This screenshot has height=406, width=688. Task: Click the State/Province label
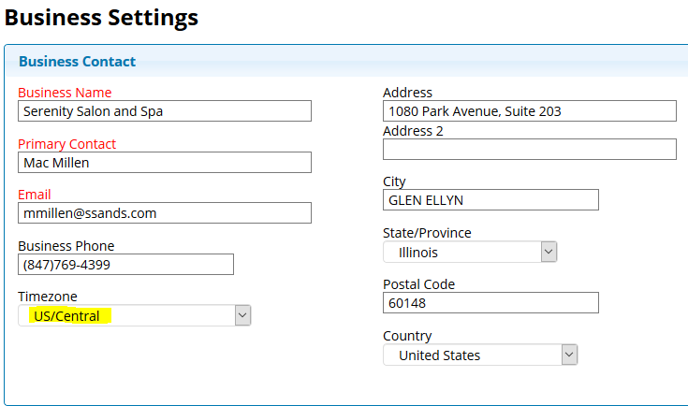coord(427,233)
